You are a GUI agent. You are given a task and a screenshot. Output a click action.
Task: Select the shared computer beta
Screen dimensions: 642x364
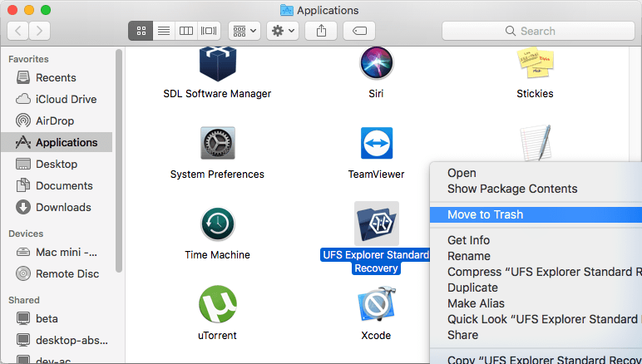point(57,318)
